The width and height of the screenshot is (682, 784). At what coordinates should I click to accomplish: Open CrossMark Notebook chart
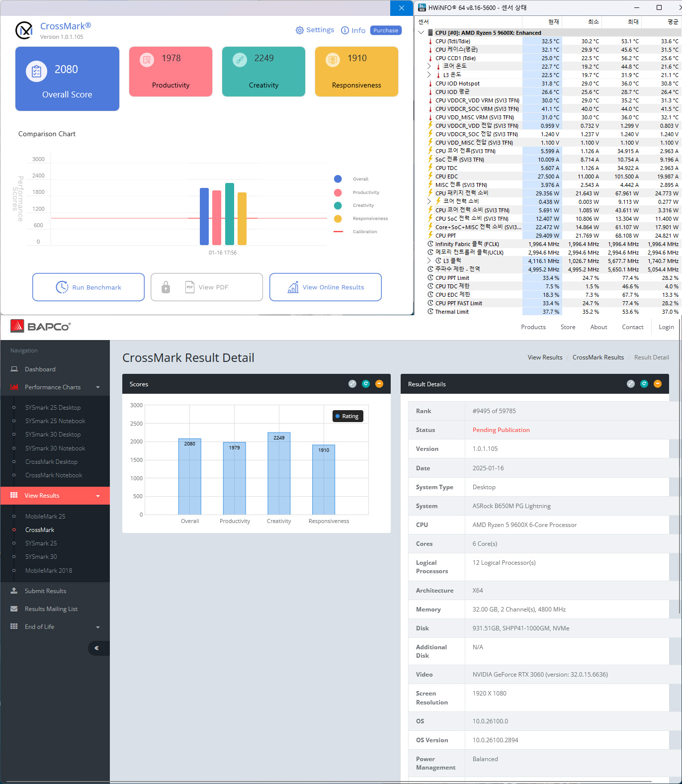(x=54, y=475)
